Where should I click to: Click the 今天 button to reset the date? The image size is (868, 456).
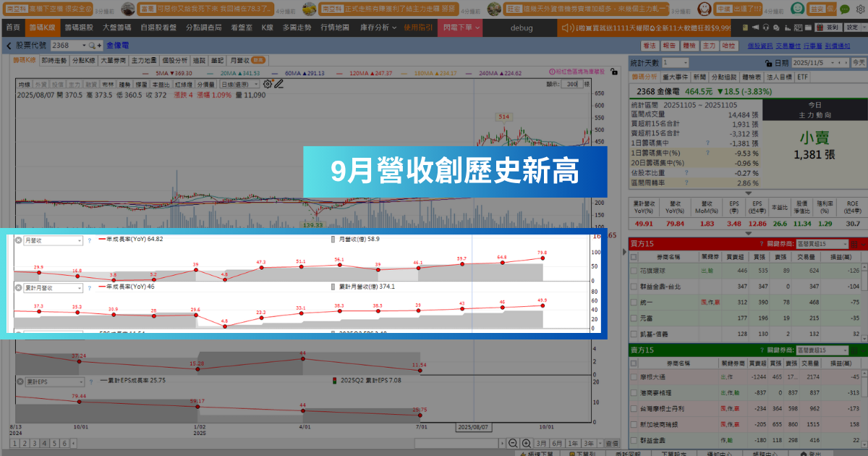click(857, 63)
